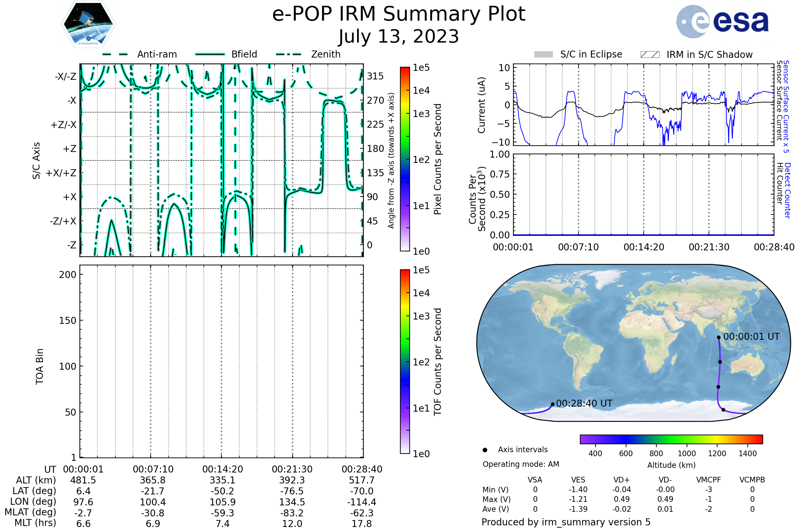This screenshot has width=798, height=532.
Task: Click the TOA Bin axis label
Action: [39, 366]
